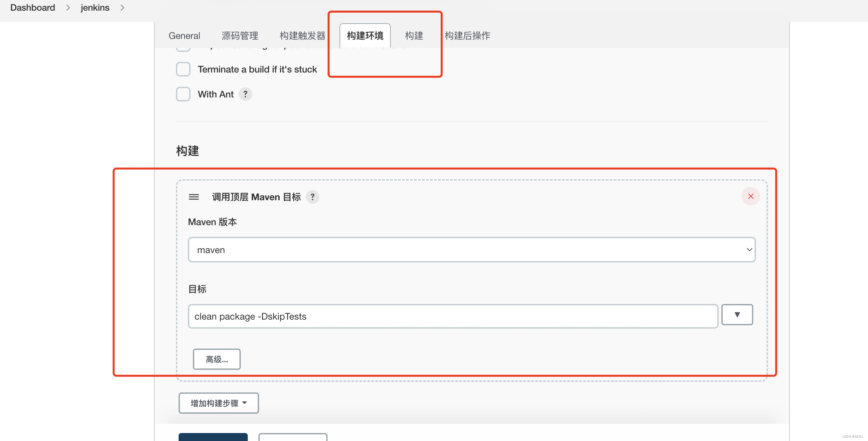The width and height of the screenshot is (868, 441).
Task: Delete the Maven build step with red X
Action: pyautogui.click(x=750, y=197)
